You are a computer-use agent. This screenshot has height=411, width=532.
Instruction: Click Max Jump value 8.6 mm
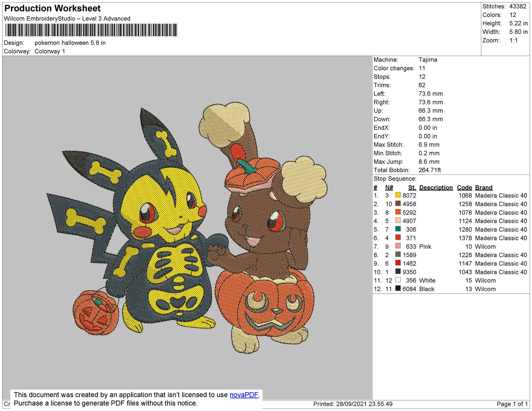[x=429, y=162]
